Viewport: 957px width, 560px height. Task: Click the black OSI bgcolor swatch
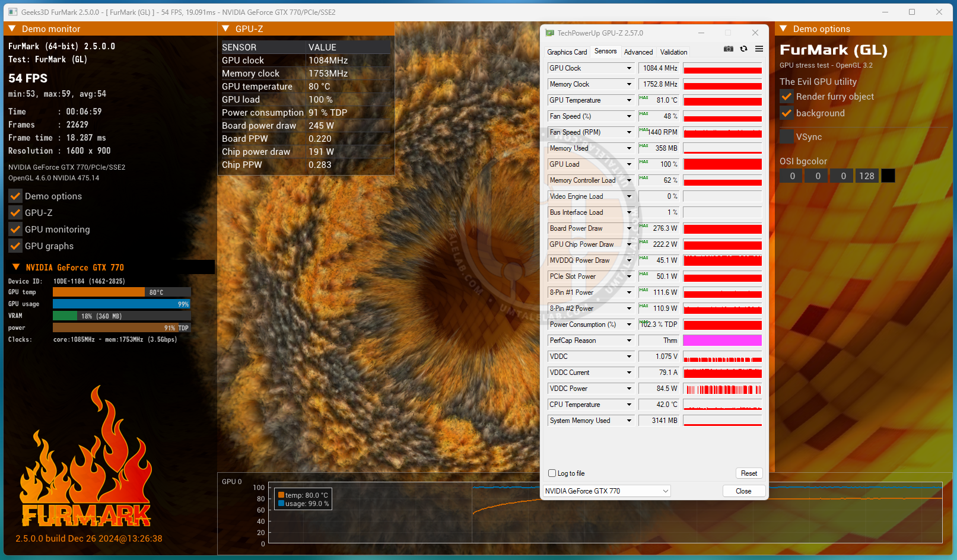click(888, 176)
